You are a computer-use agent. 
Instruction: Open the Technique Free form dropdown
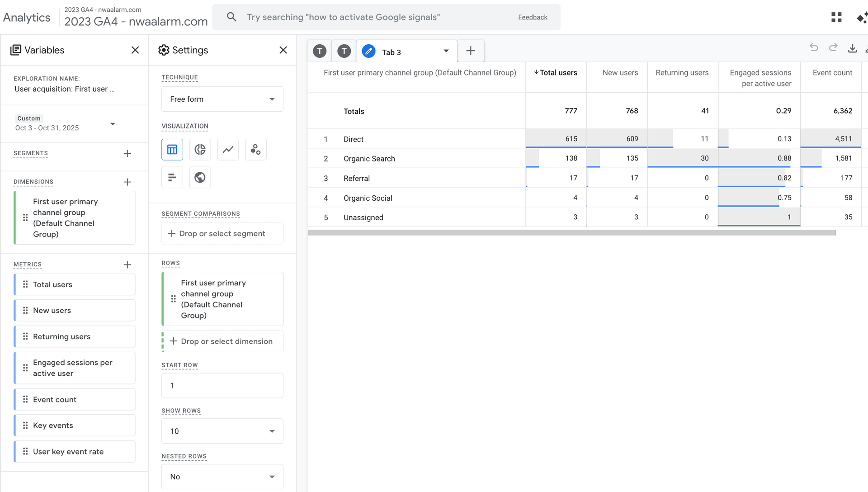point(222,99)
